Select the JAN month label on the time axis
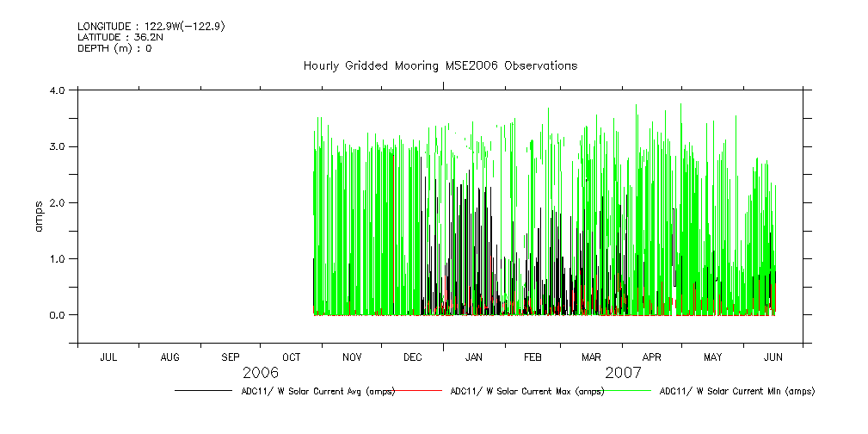 click(x=473, y=356)
